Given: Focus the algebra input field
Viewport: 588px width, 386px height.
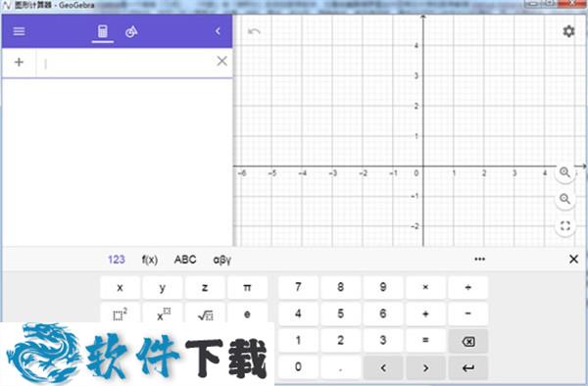Looking at the screenshot, I should tap(127, 63).
